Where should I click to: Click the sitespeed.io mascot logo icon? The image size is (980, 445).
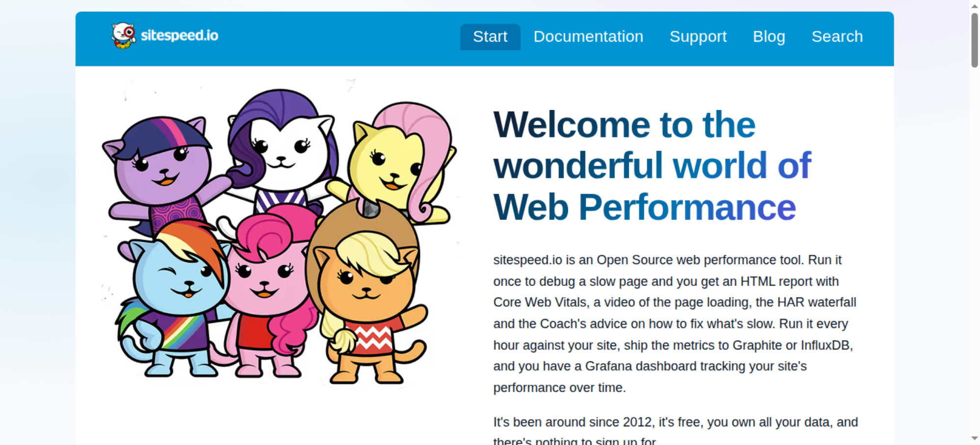point(123,35)
